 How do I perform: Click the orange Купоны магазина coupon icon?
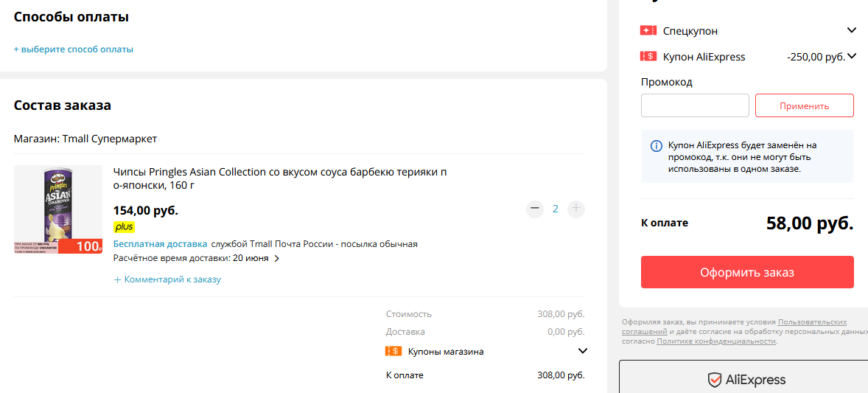(x=393, y=351)
